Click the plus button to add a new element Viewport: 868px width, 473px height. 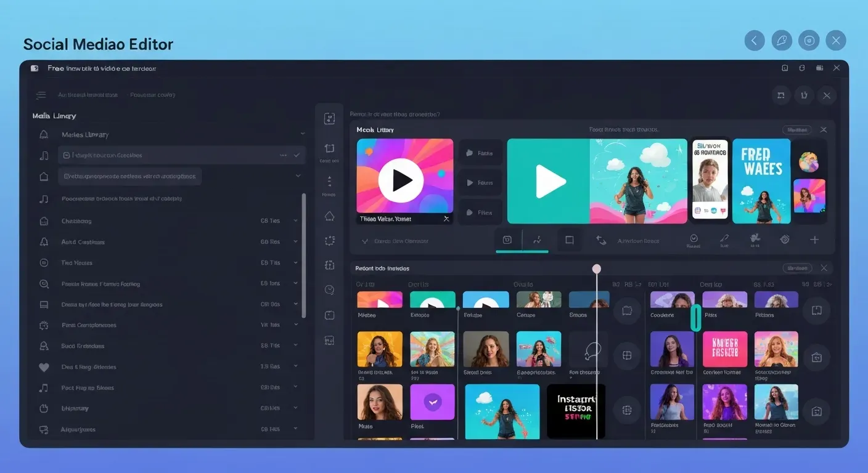pyautogui.click(x=815, y=240)
